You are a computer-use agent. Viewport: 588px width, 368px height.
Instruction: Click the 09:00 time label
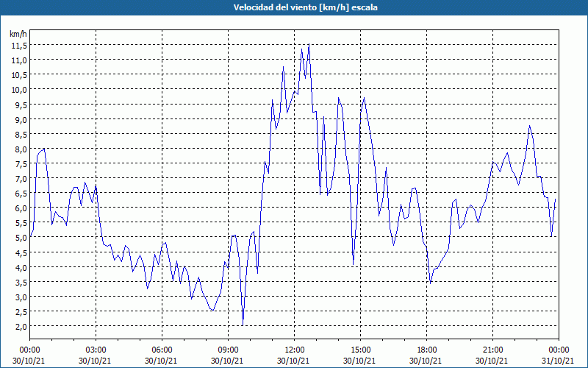pos(228,350)
